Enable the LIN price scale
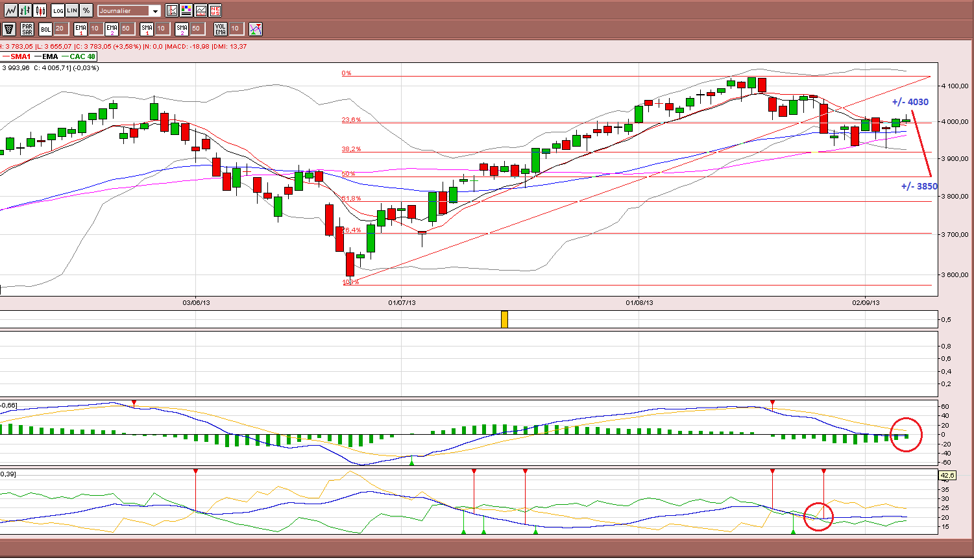This screenshot has width=974, height=560. (72, 10)
